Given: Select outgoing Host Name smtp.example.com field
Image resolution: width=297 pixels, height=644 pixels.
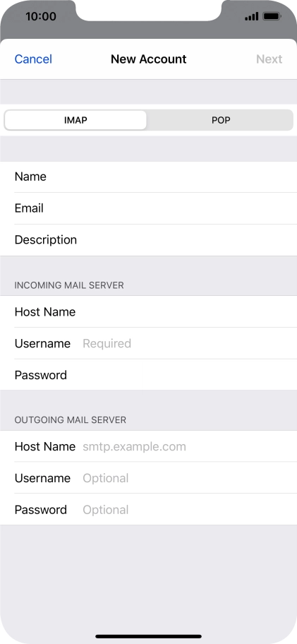Looking at the screenshot, I should (148, 446).
